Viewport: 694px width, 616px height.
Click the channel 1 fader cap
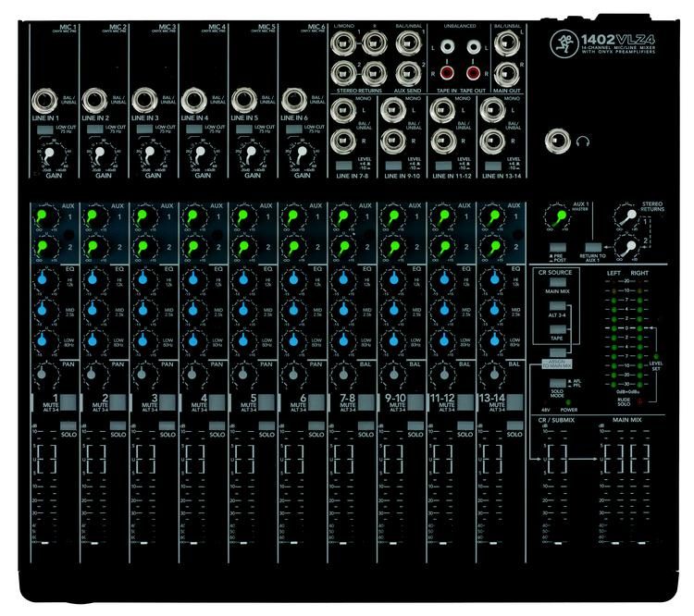click(x=44, y=543)
